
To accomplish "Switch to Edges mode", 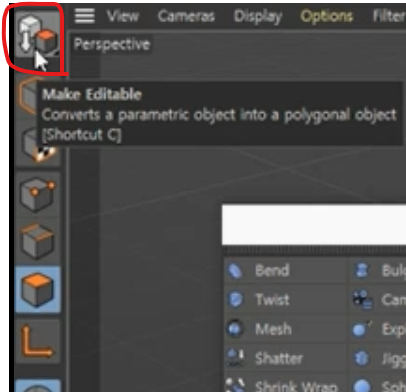I will 38,241.
